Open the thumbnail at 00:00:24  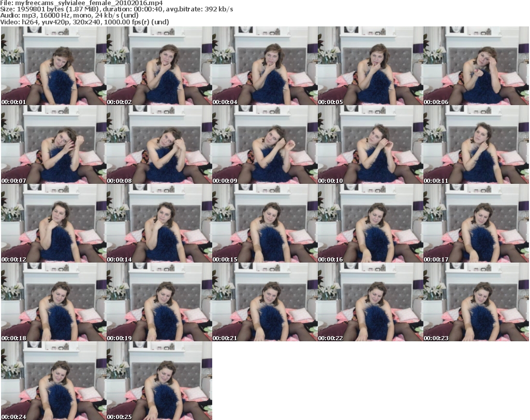54,381
